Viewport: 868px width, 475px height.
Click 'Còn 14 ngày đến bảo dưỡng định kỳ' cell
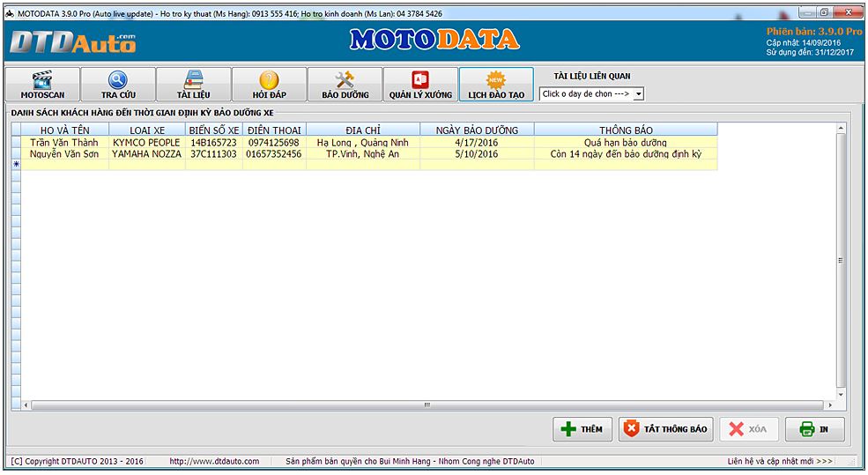click(x=626, y=154)
